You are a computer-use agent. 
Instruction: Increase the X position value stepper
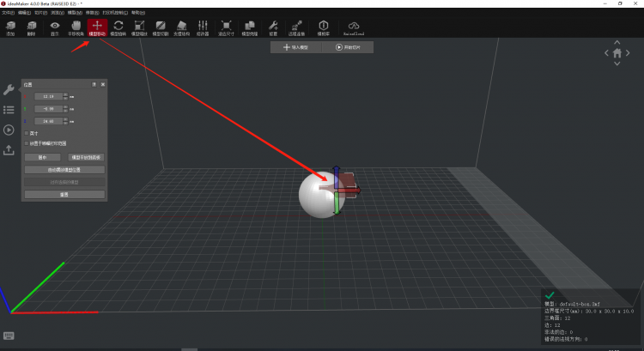coord(65,94)
